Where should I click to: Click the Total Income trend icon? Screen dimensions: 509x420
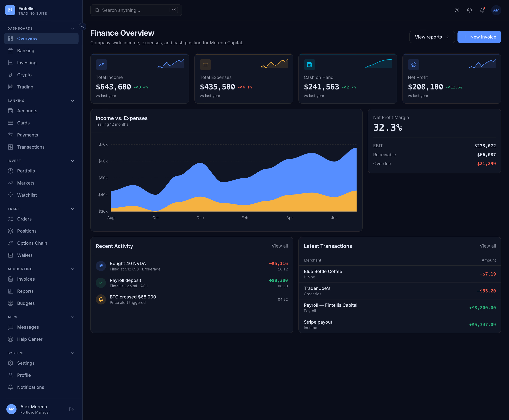click(101, 65)
